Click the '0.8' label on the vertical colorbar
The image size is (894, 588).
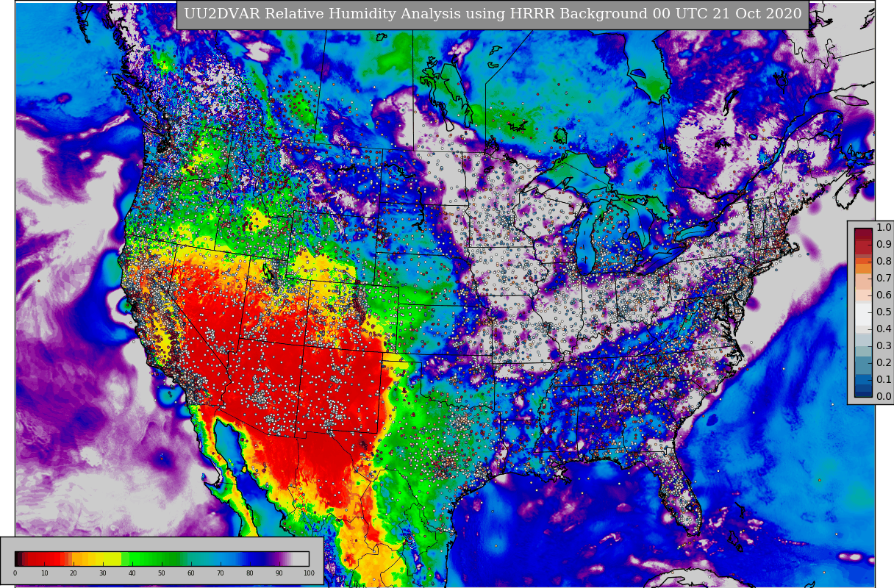click(884, 261)
